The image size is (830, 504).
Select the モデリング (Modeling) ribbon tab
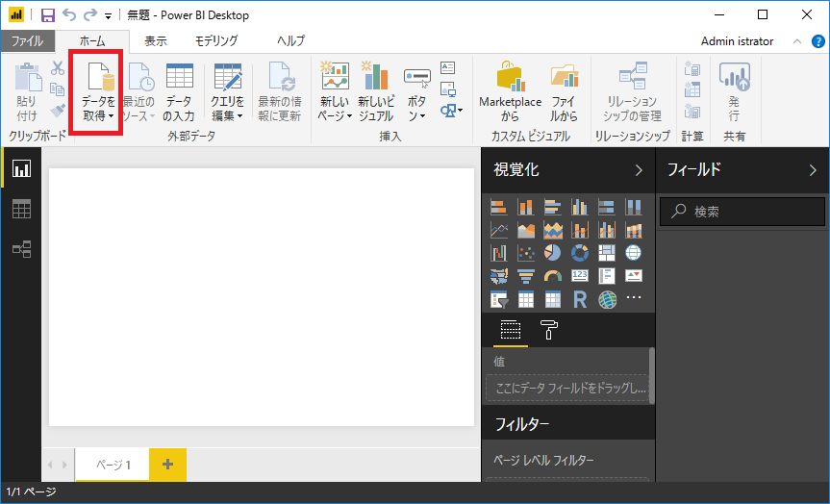coord(216,40)
